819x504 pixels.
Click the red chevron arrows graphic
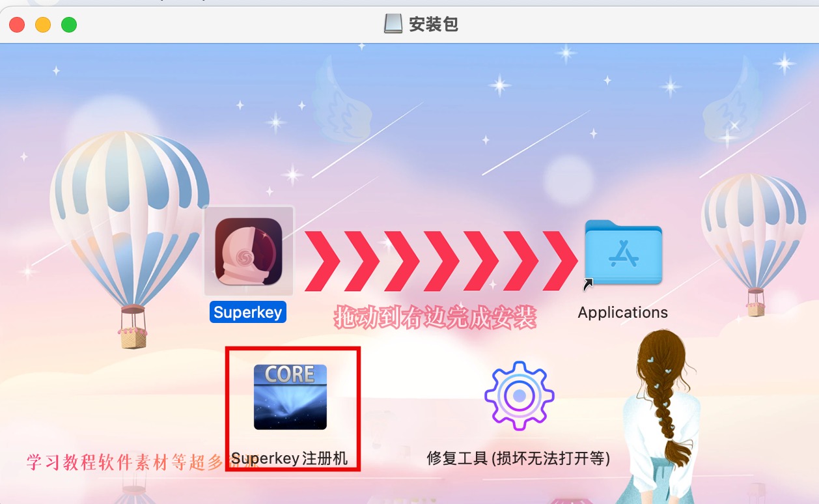(x=441, y=260)
